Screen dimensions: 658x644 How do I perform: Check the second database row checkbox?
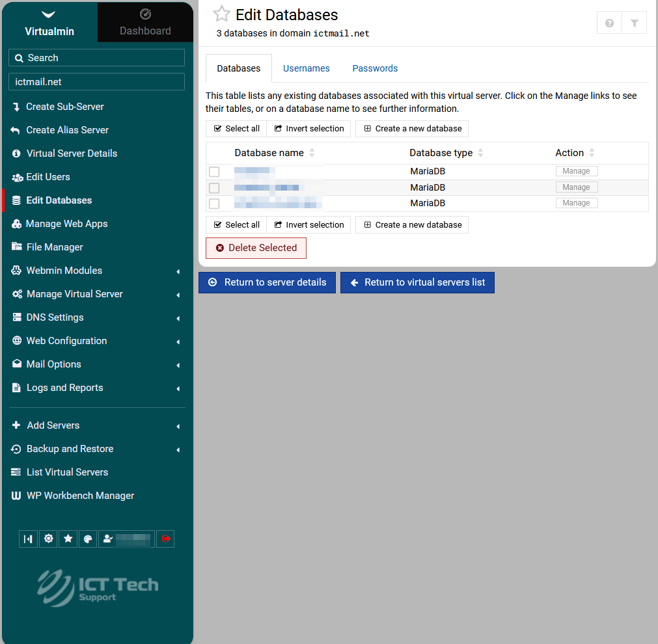point(214,187)
